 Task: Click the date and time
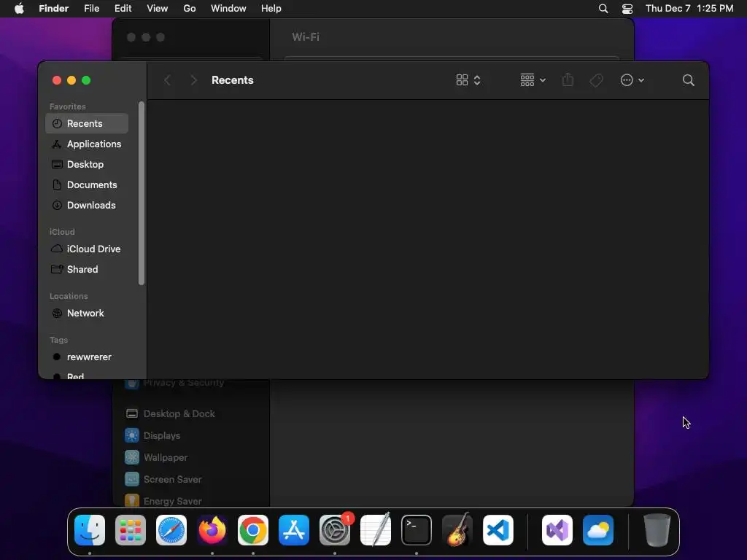(689, 9)
